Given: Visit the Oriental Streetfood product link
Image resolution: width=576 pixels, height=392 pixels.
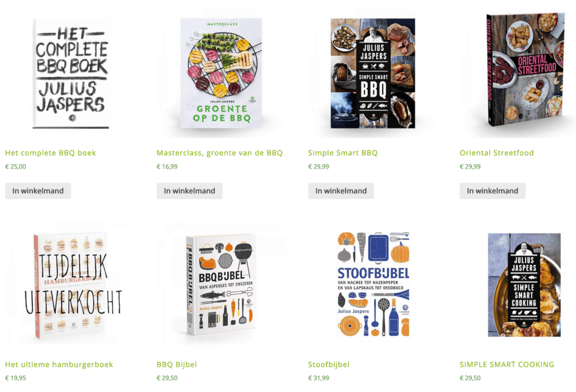Looking at the screenshot, I should [x=497, y=153].
